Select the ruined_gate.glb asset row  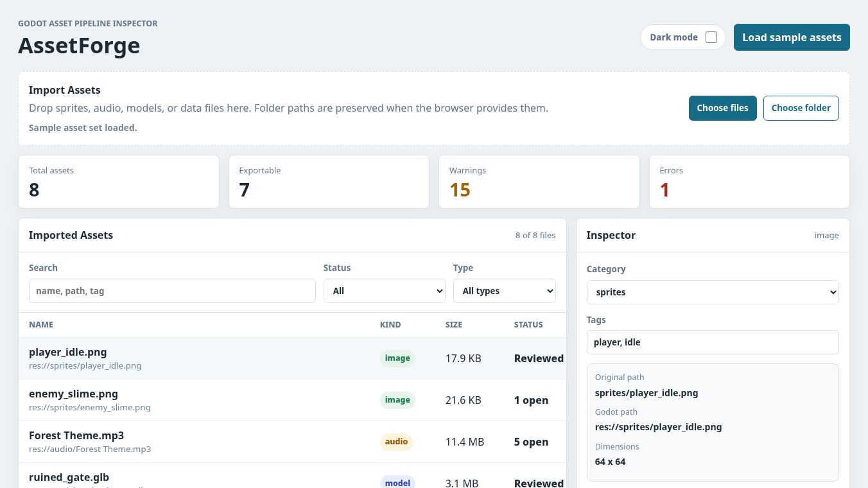(x=292, y=476)
